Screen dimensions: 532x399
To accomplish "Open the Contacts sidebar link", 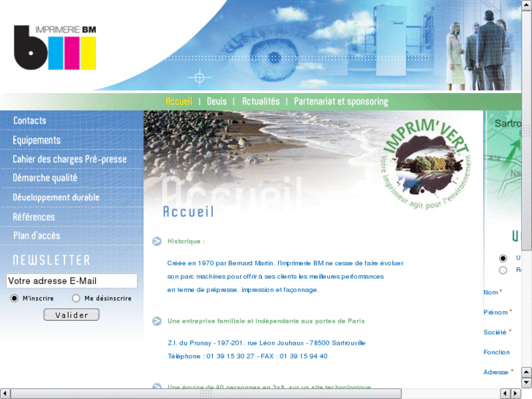I will [x=30, y=121].
